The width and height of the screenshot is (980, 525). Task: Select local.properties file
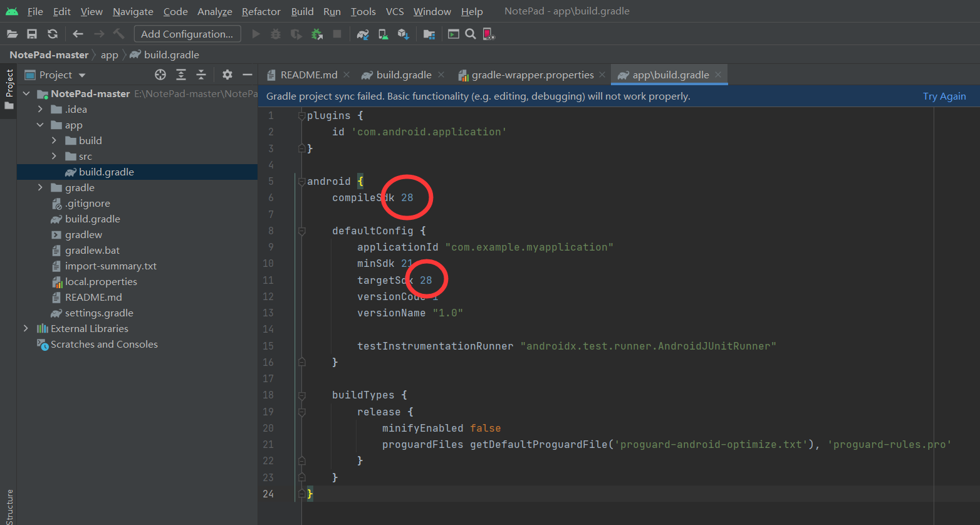tap(101, 281)
